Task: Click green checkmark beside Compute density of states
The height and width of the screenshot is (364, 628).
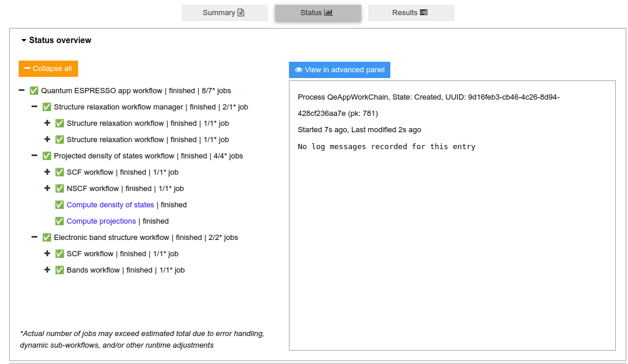Action: tap(59, 205)
